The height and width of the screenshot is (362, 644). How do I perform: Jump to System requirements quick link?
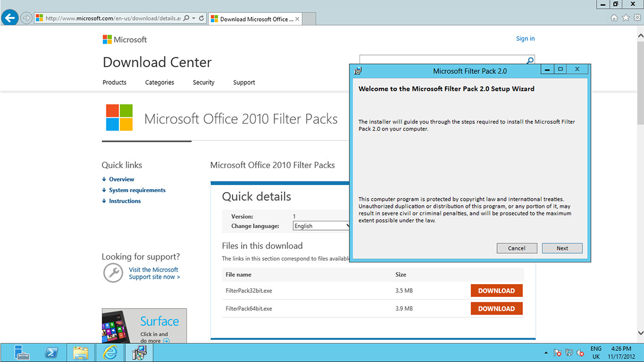(137, 190)
